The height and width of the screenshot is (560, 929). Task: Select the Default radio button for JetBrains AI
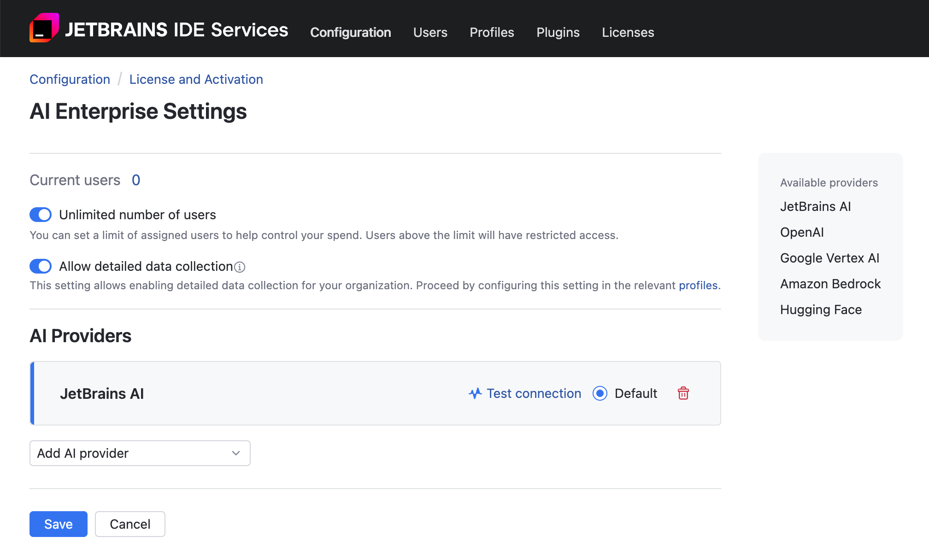600,393
